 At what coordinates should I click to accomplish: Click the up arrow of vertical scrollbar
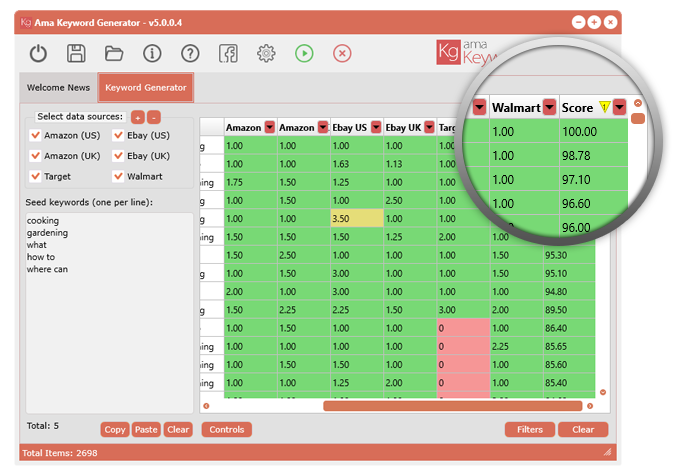(x=638, y=103)
